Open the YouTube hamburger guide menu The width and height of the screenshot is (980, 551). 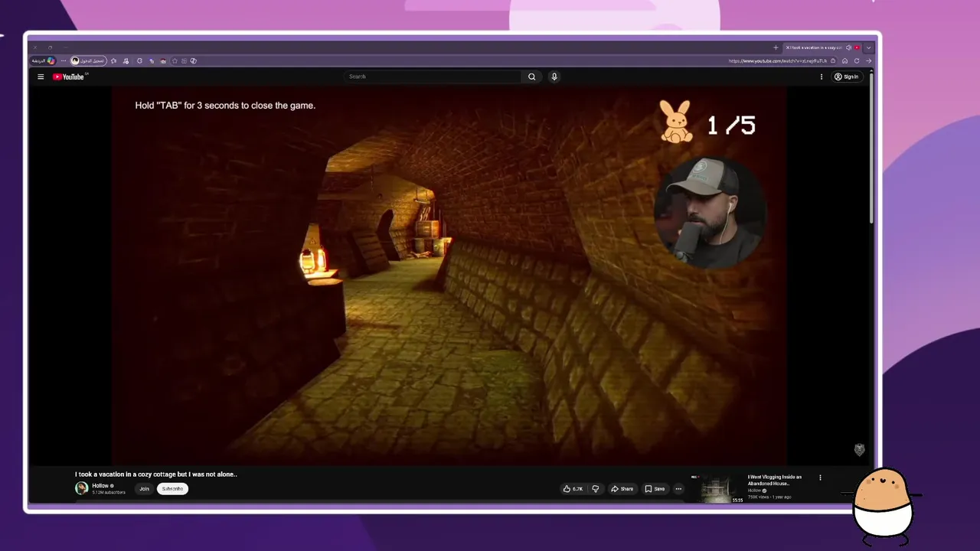(x=41, y=77)
